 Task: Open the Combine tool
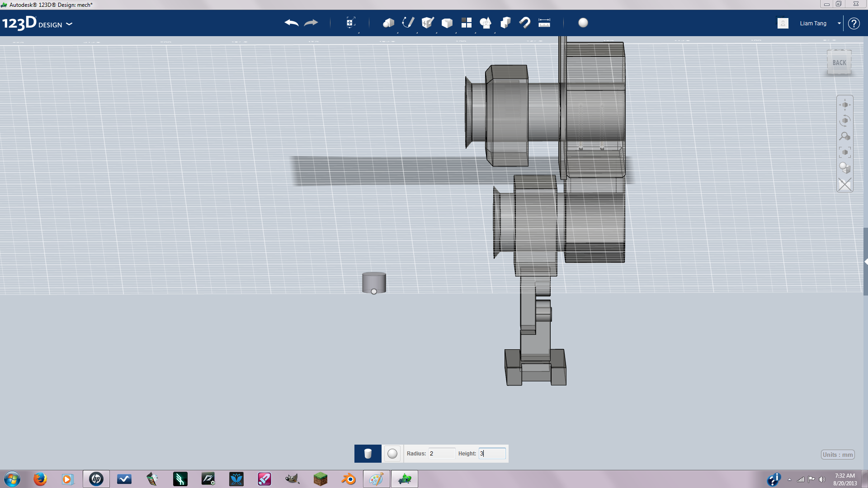(x=505, y=23)
